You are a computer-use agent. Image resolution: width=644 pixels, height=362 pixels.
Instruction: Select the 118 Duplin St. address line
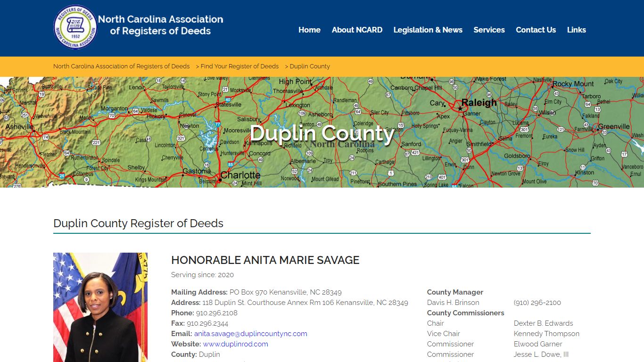pos(289,303)
